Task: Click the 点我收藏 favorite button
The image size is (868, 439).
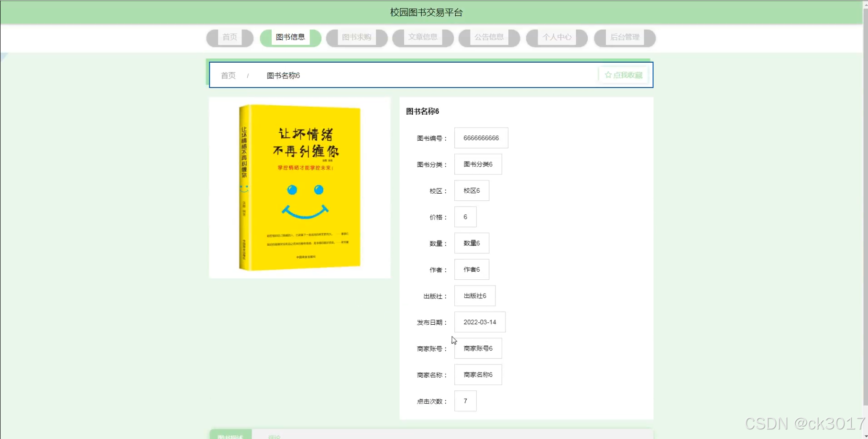Action: (x=623, y=75)
